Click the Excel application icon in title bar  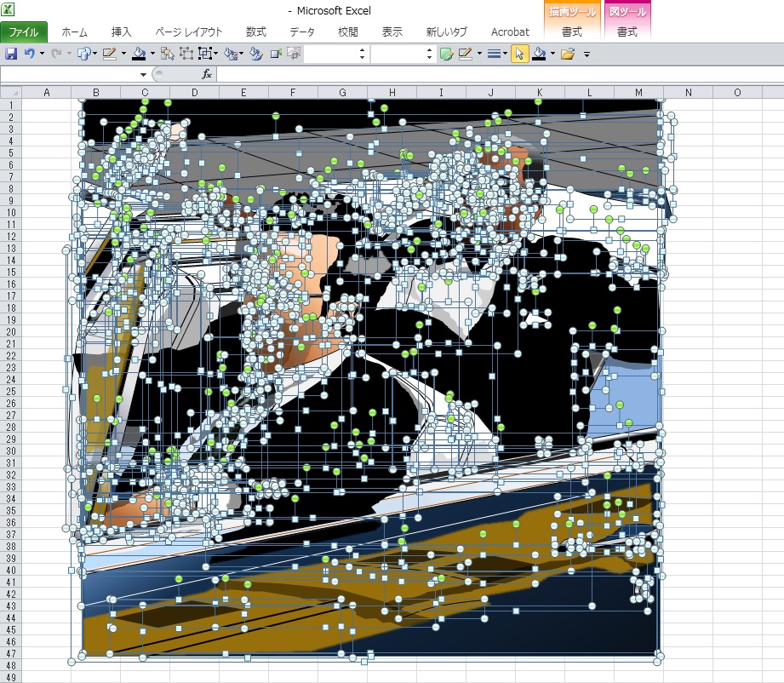click(x=8, y=9)
